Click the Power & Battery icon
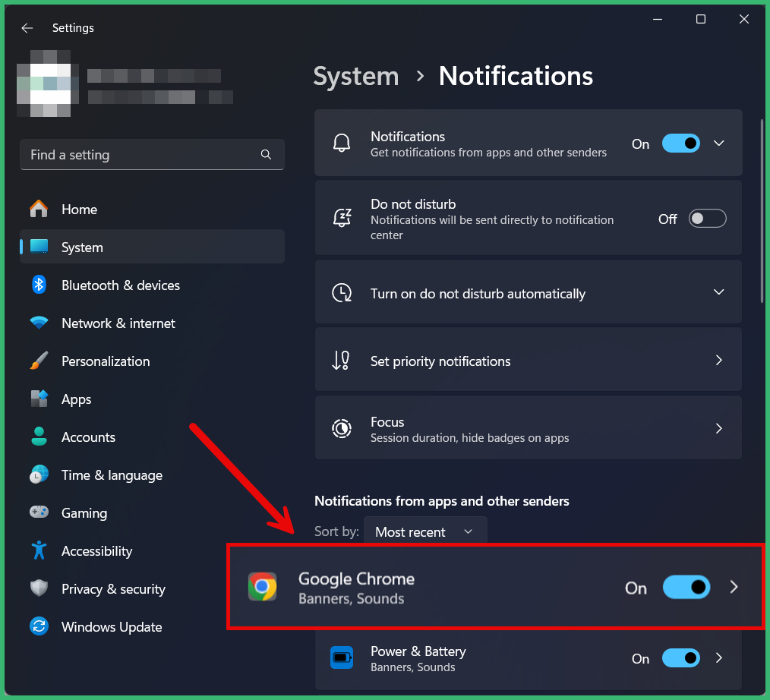Screen dimensions: 770x700 [342, 657]
